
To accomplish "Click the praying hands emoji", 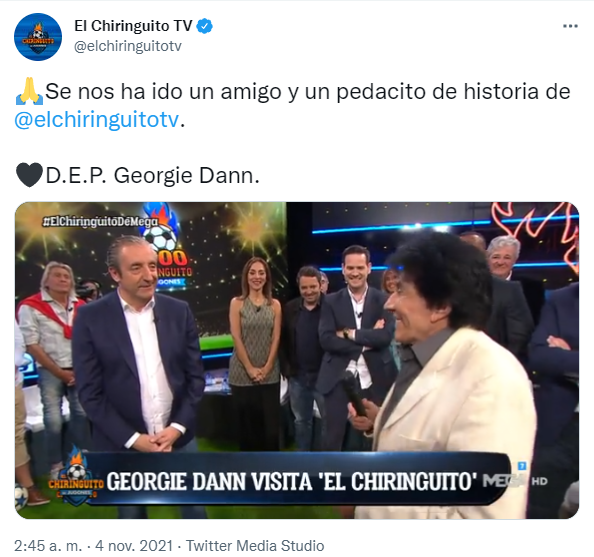I will [x=29, y=91].
